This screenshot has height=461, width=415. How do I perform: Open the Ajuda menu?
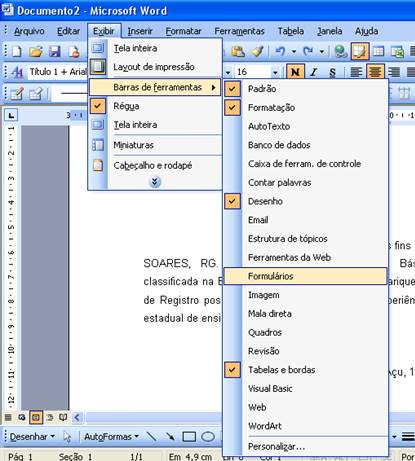coord(366,31)
